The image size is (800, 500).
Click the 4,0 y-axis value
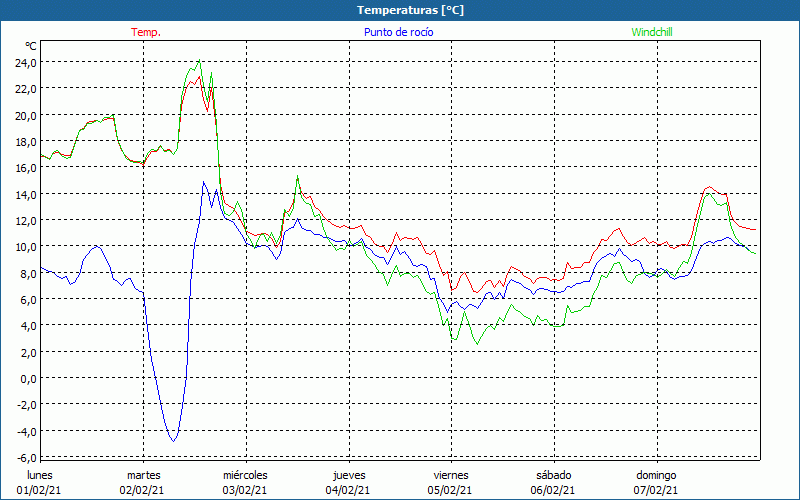(x=29, y=326)
